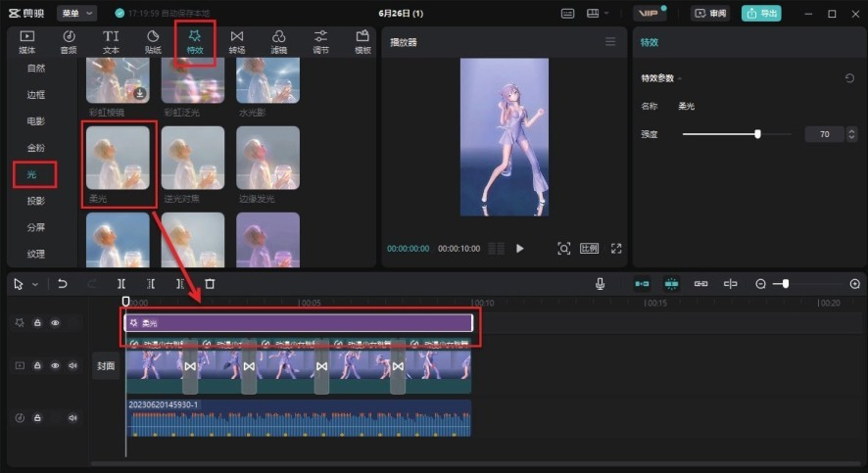Reset the effect parameters
Screen dimensions: 868x473
[x=849, y=78]
